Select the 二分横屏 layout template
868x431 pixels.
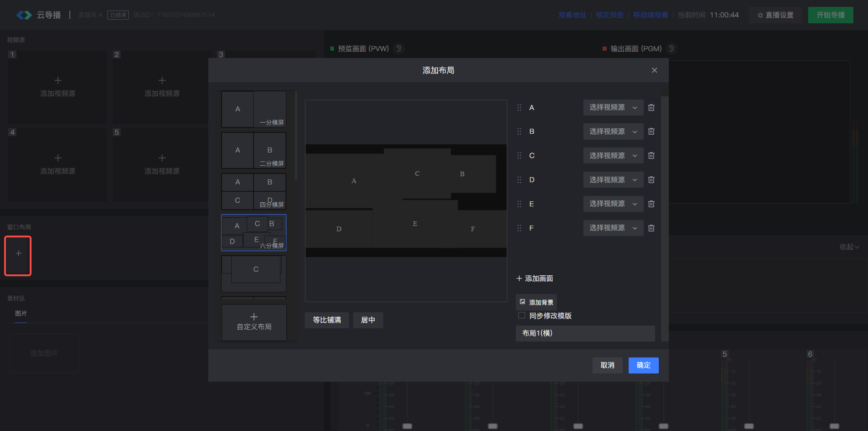tap(254, 150)
